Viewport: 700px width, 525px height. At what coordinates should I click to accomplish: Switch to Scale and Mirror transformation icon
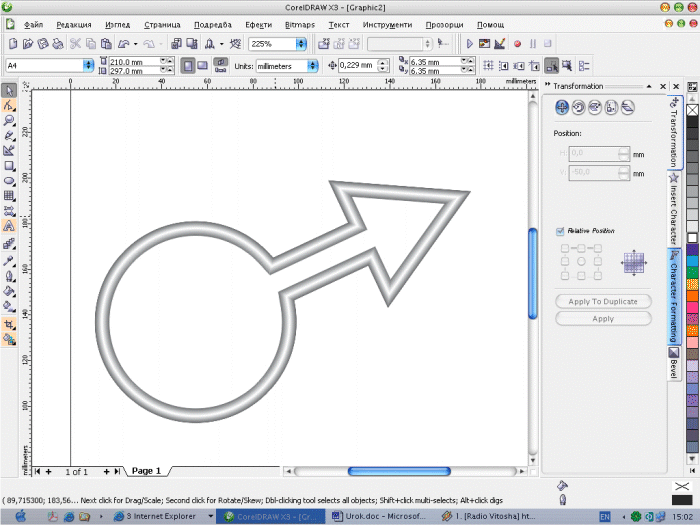595,108
